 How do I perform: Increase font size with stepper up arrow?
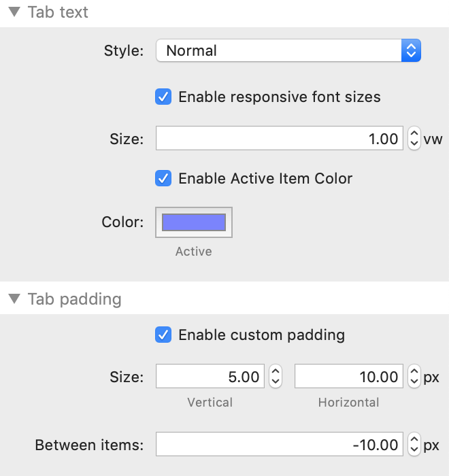pyautogui.click(x=413, y=135)
